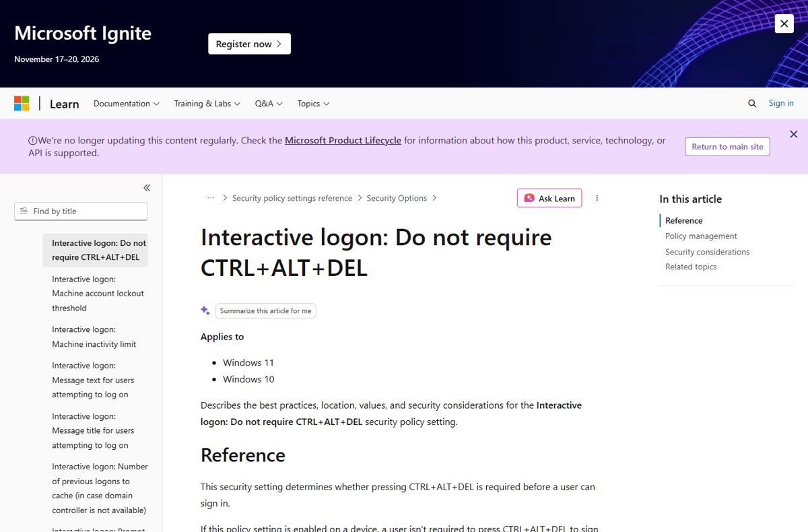Open the Training & Labs dropdown
Screen dimensions: 808x532
pyautogui.click(x=207, y=104)
